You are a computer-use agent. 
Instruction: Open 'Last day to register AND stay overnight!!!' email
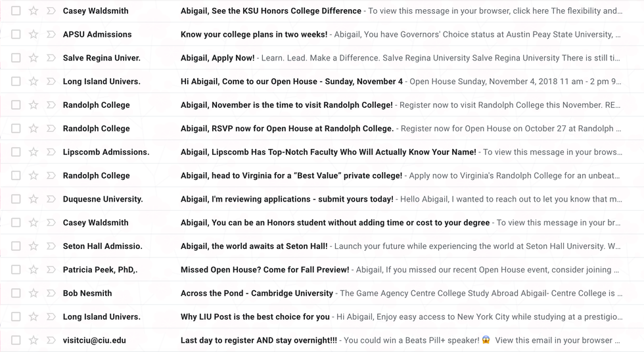point(258,340)
